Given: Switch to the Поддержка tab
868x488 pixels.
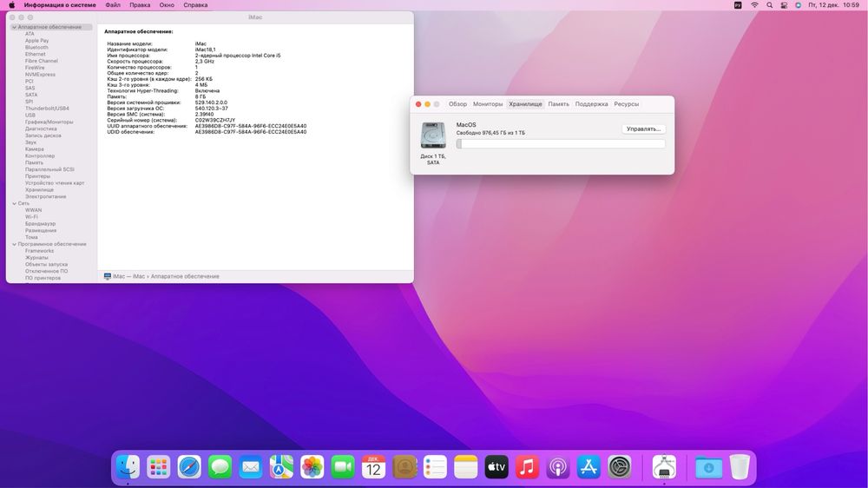Looking at the screenshot, I should click(x=591, y=104).
